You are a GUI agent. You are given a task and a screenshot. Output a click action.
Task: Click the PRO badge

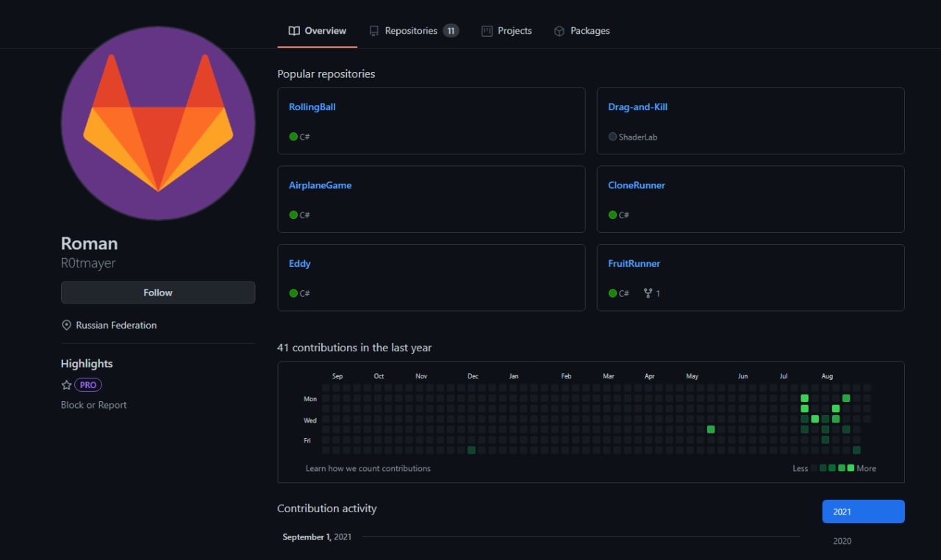[x=88, y=384]
